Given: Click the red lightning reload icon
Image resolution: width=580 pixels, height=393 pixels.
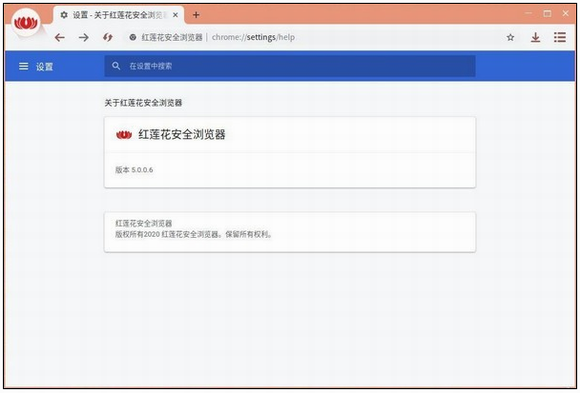Looking at the screenshot, I should point(108,37).
